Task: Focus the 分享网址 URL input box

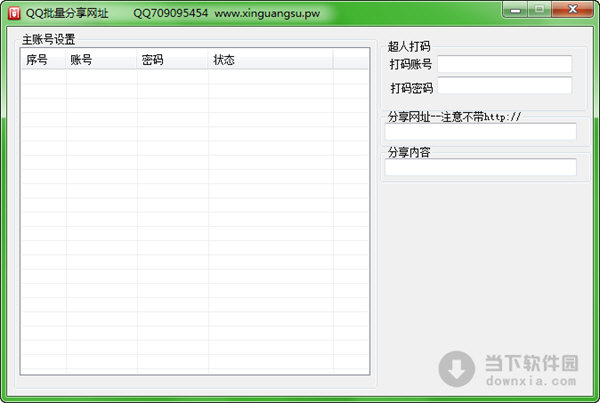Action: click(481, 132)
